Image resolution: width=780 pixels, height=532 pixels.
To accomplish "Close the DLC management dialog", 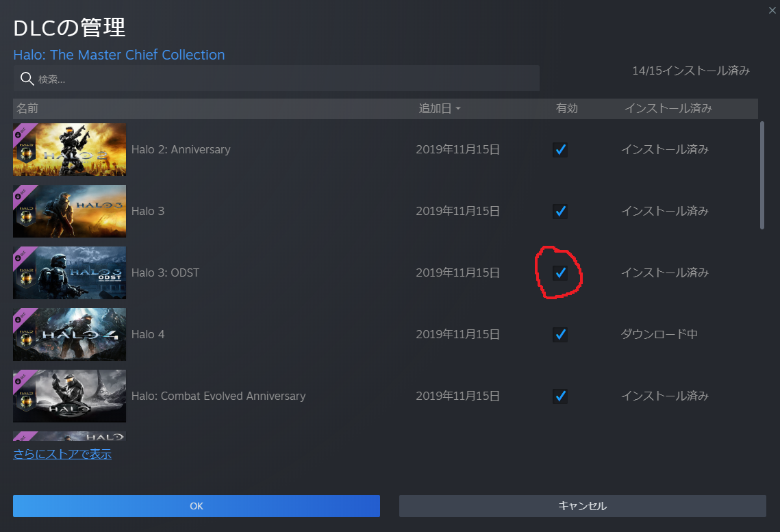I will [772, 10].
